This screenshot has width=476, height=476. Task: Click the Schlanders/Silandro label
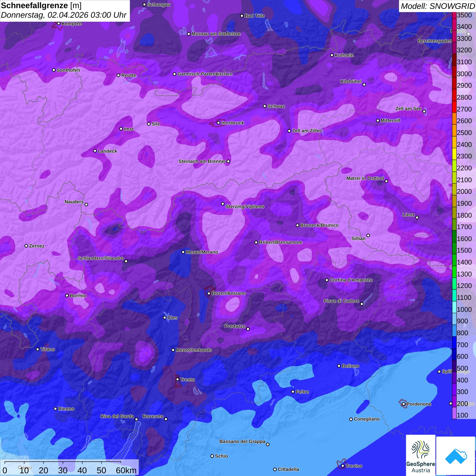point(101,258)
